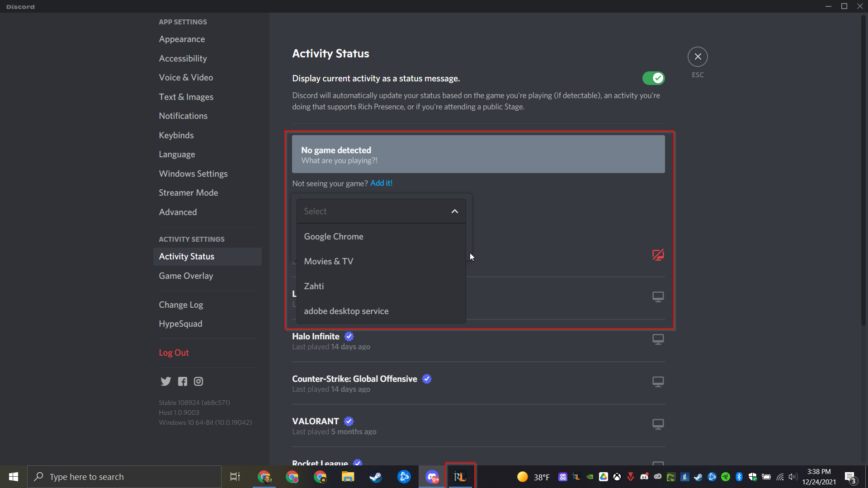868x488 pixels.
Task: Open Discord's Instagram icon link
Action: click(x=198, y=381)
